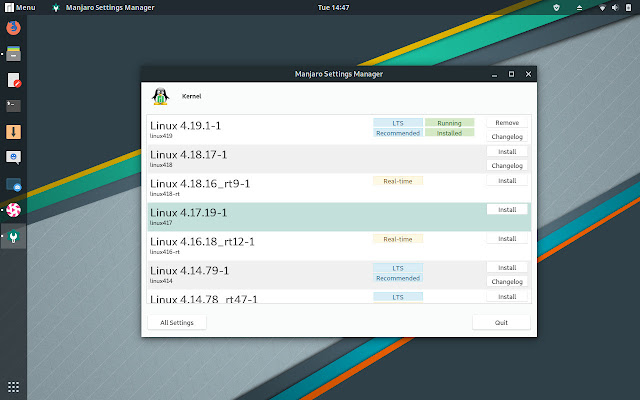Install Linux 4.14.78_rt47-1 kernel
The width and height of the screenshot is (640, 400).
coord(507,297)
